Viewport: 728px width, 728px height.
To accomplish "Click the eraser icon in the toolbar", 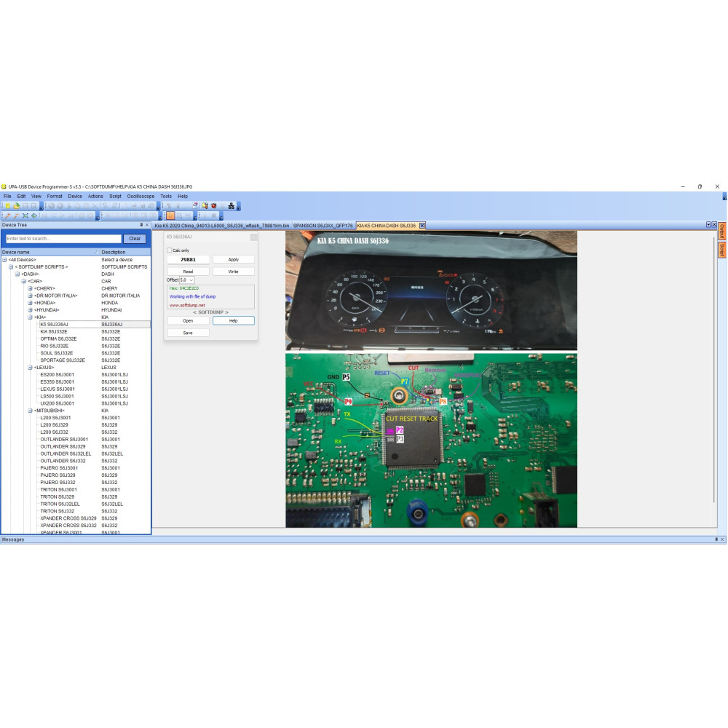I will (195, 206).
